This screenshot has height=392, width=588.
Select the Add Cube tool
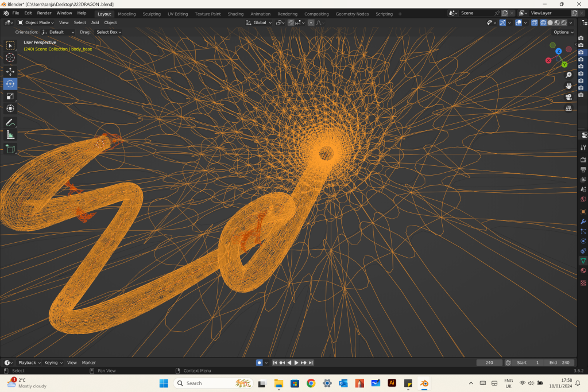coord(10,149)
